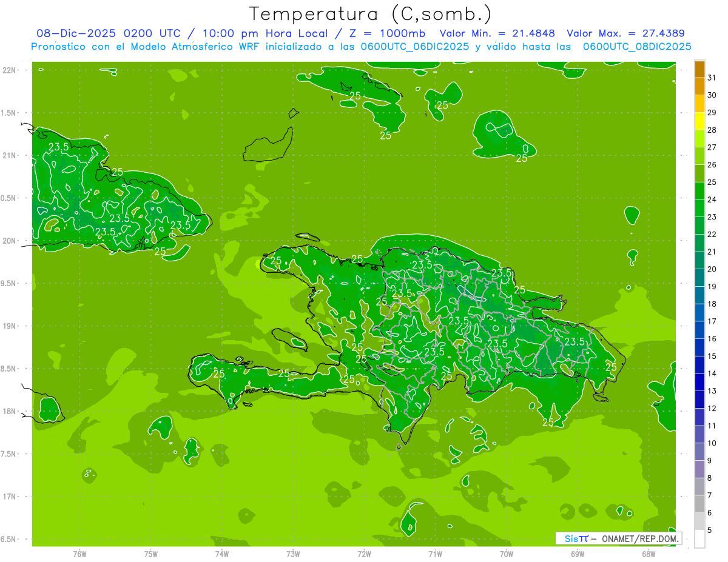Click color scale label '24'
The width and height of the screenshot is (728, 562).
coord(712,199)
